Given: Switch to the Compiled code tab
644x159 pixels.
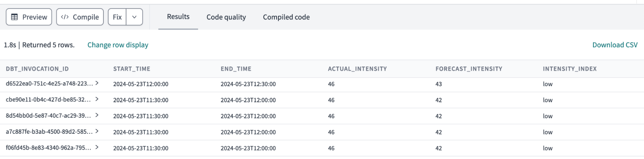Looking at the screenshot, I should point(286,17).
